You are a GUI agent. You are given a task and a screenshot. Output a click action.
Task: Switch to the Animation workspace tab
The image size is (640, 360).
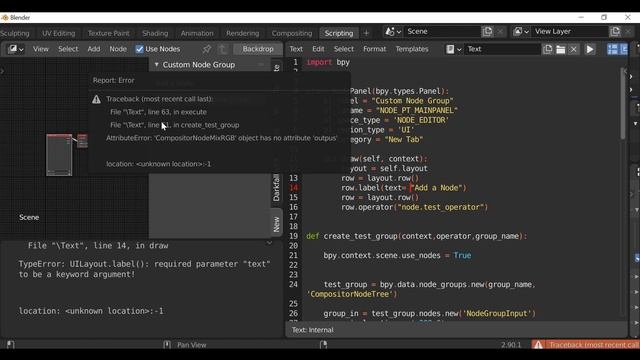pyautogui.click(x=197, y=33)
